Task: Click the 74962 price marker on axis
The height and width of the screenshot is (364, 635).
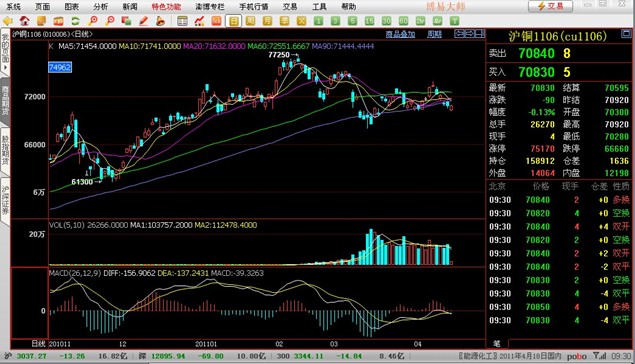Action: click(x=60, y=67)
